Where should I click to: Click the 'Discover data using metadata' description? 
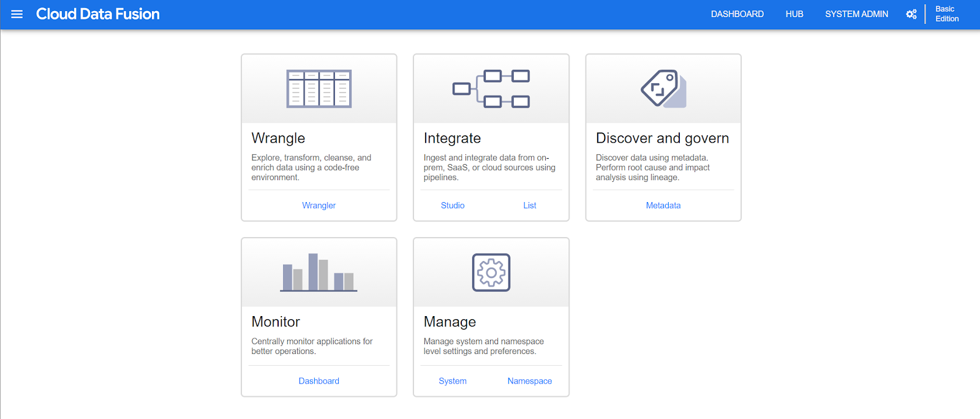click(x=653, y=167)
